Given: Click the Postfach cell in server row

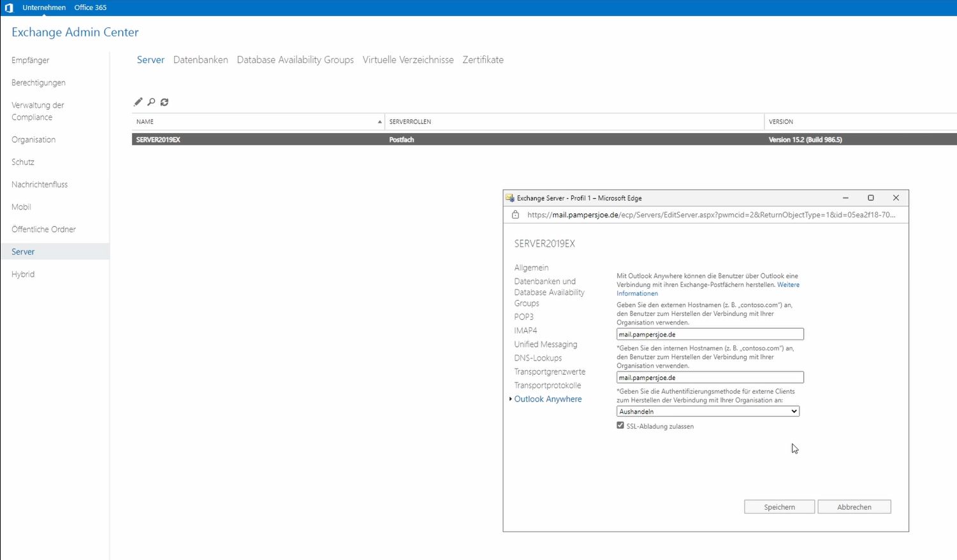Looking at the screenshot, I should pos(402,140).
